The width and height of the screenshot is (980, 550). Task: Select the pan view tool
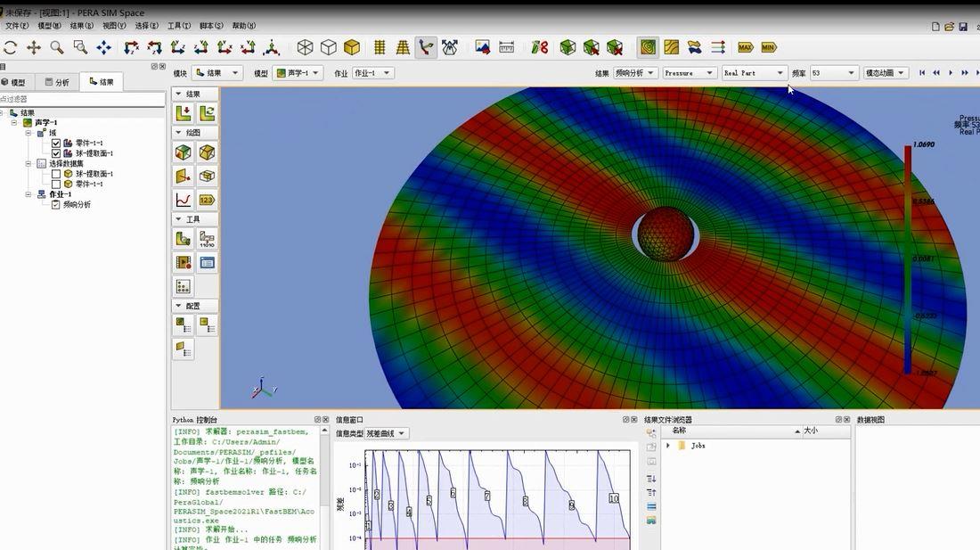pos(34,47)
